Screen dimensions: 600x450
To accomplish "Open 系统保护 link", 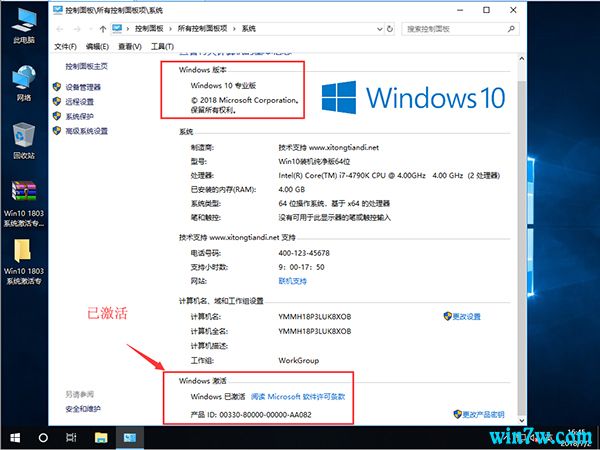I will point(80,116).
